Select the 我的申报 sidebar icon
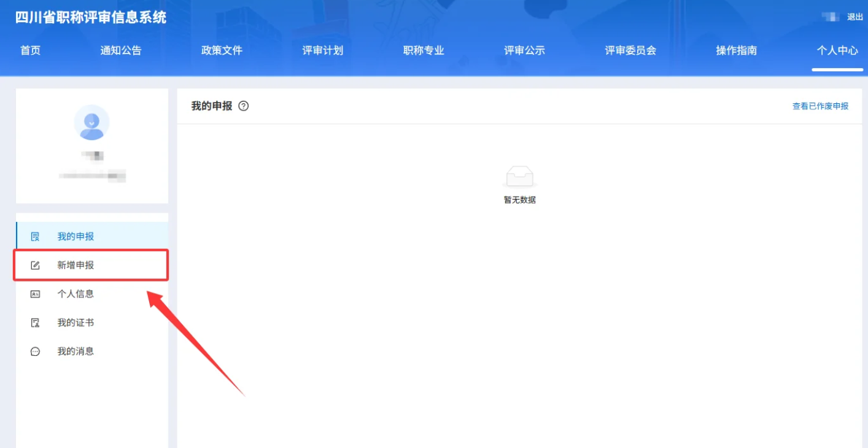The image size is (868, 448). tap(34, 236)
